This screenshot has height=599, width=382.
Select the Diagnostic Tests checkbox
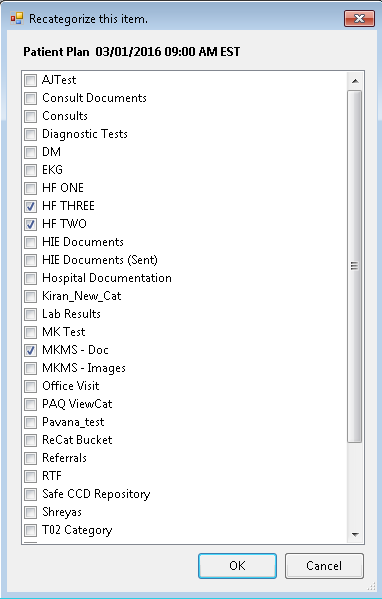[31, 134]
